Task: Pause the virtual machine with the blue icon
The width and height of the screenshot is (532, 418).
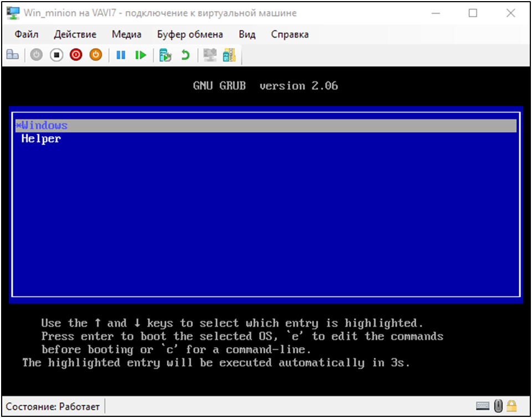Action: click(x=121, y=55)
